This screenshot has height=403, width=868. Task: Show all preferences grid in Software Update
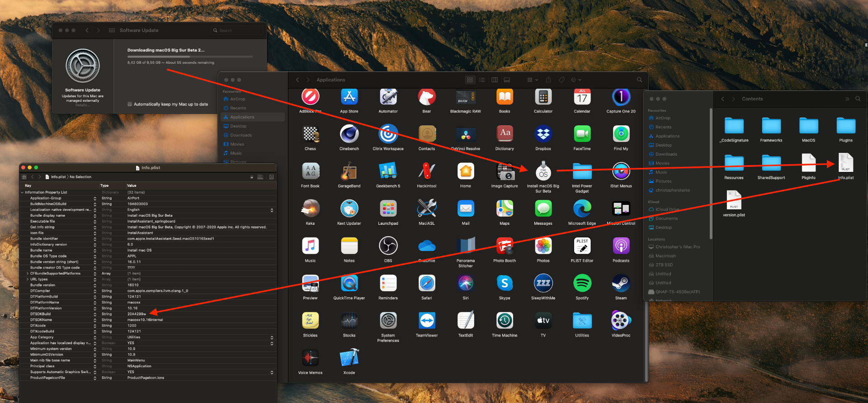[x=112, y=30]
